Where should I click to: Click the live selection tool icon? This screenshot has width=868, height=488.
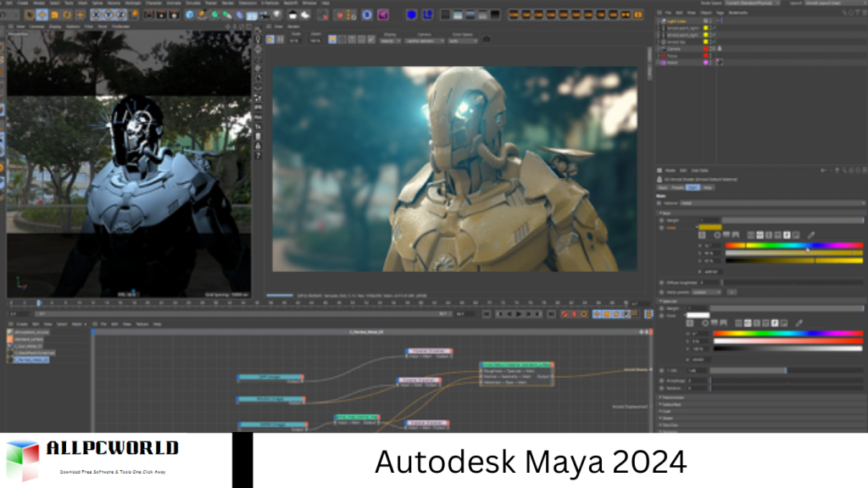pos(30,15)
